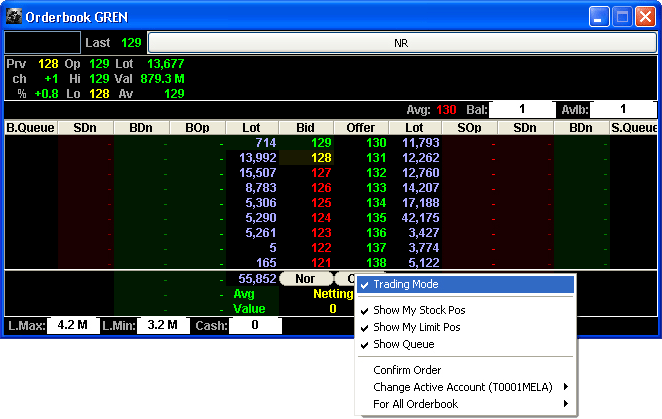The width and height of the screenshot is (662, 419).
Task: Click the red Avg 130 value
Action: point(446,110)
